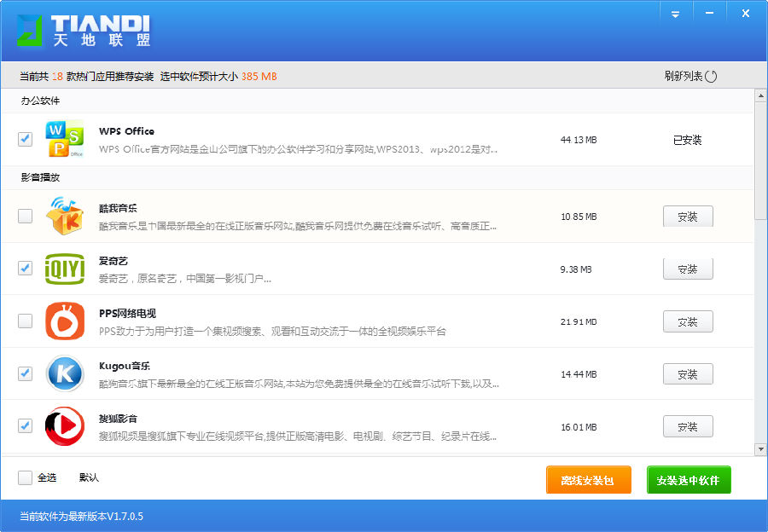Click the 已安装 status for WPS Office
768x532 pixels.
pyautogui.click(x=688, y=140)
